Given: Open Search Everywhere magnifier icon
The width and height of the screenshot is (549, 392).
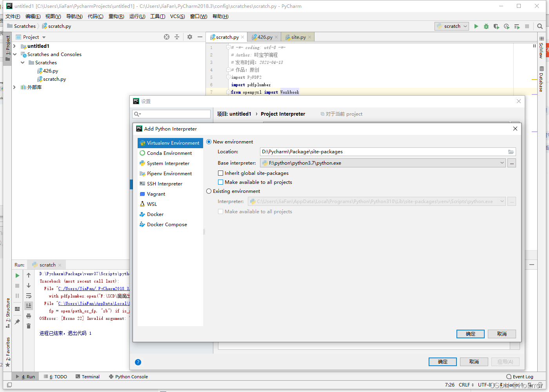Looking at the screenshot, I should [x=540, y=26].
